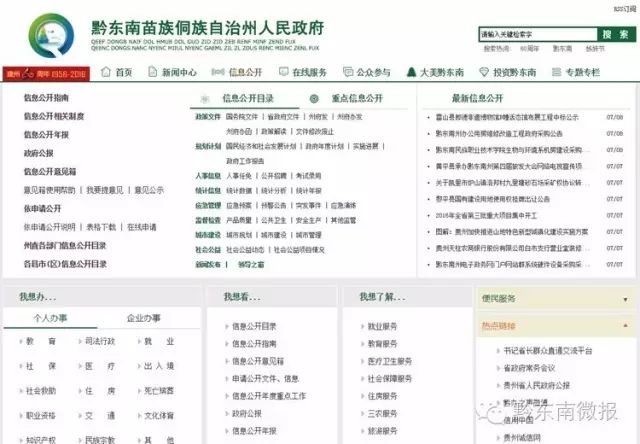Click the icon beside 信息公开目录 tab

205,98
